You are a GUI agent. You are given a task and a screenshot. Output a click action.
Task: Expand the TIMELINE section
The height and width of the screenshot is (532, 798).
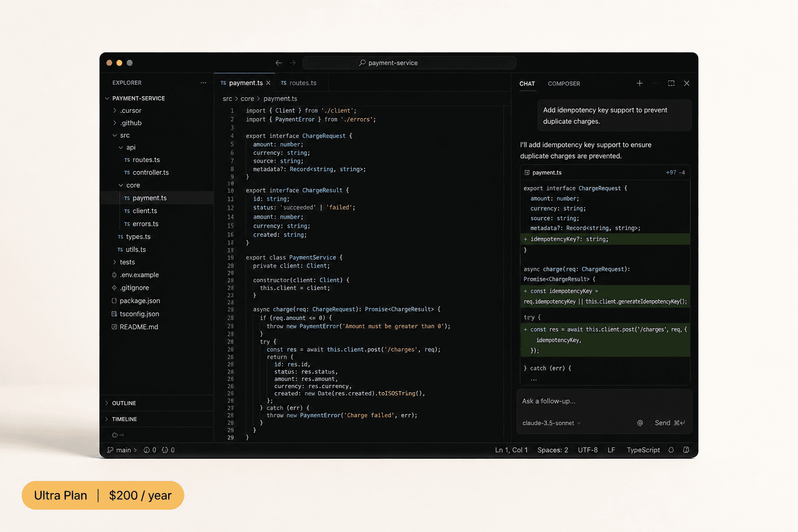point(157,419)
